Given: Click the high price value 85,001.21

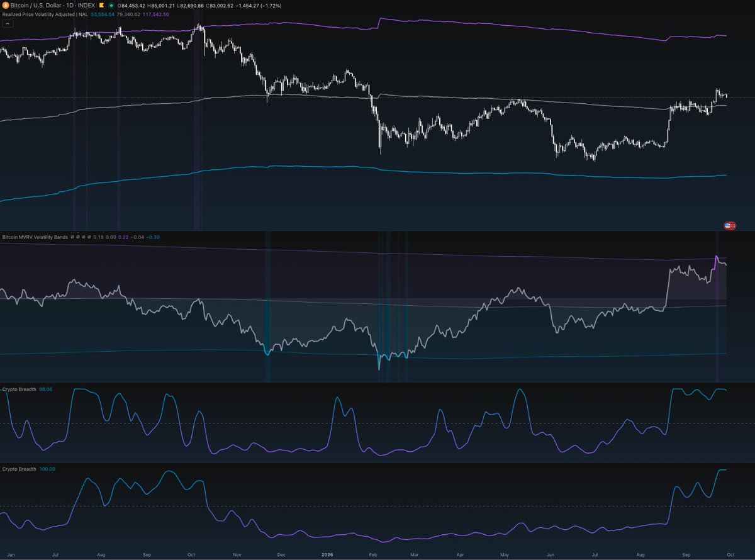Looking at the screenshot, I should 162,5.
